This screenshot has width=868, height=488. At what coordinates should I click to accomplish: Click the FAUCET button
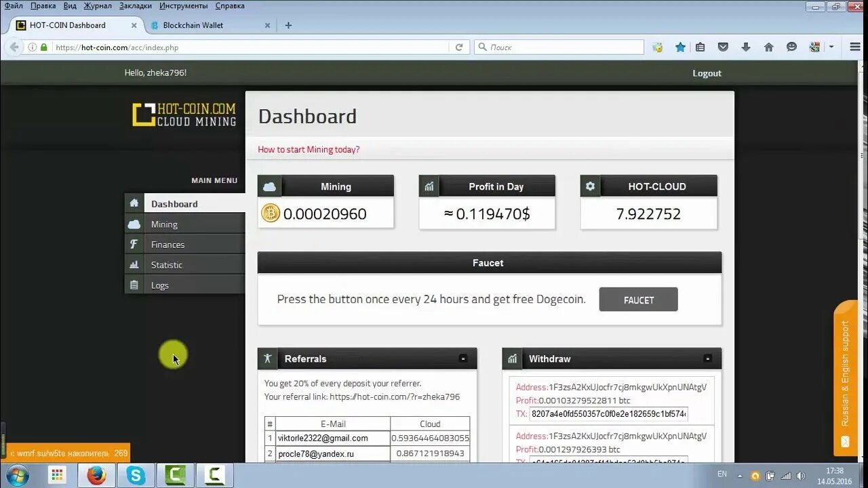click(x=638, y=300)
